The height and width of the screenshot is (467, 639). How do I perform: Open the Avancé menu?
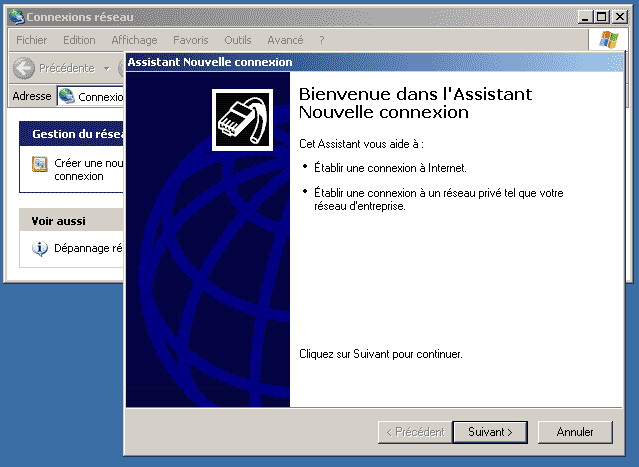coord(285,40)
